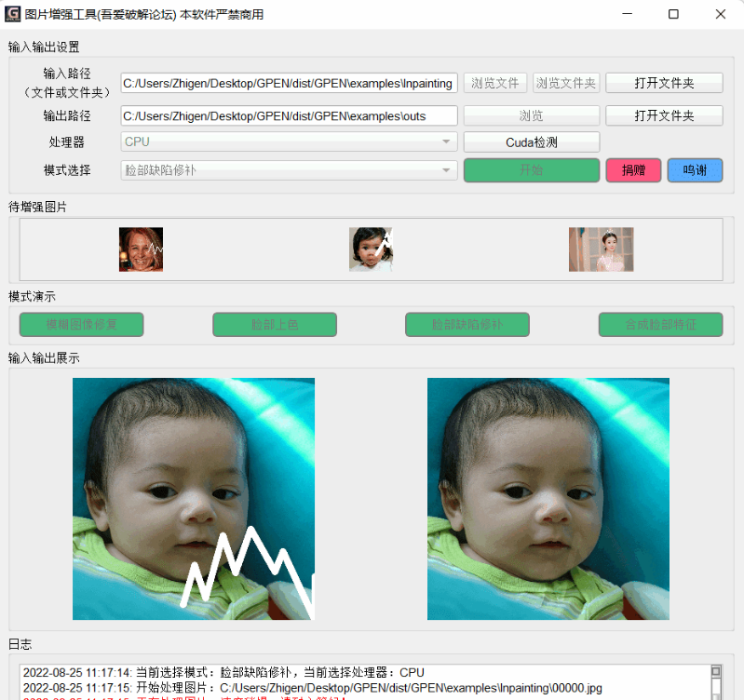Select the toddler thumbnail with white scribble

(x=372, y=249)
